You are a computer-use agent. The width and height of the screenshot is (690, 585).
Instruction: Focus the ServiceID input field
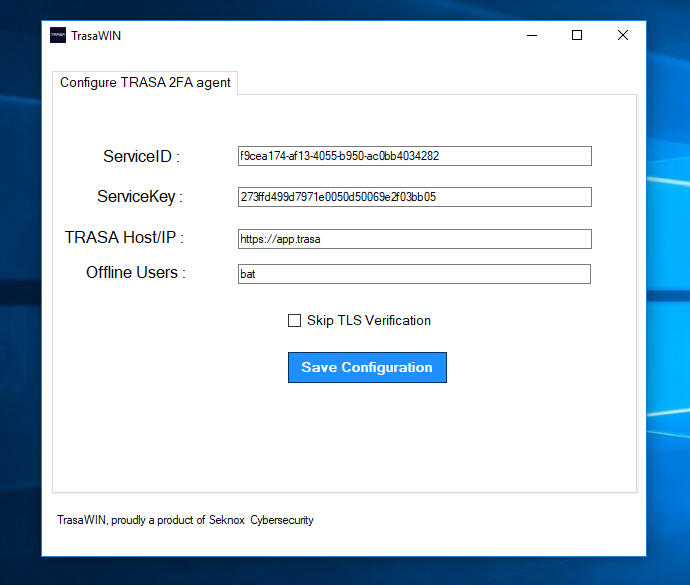pyautogui.click(x=415, y=156)
